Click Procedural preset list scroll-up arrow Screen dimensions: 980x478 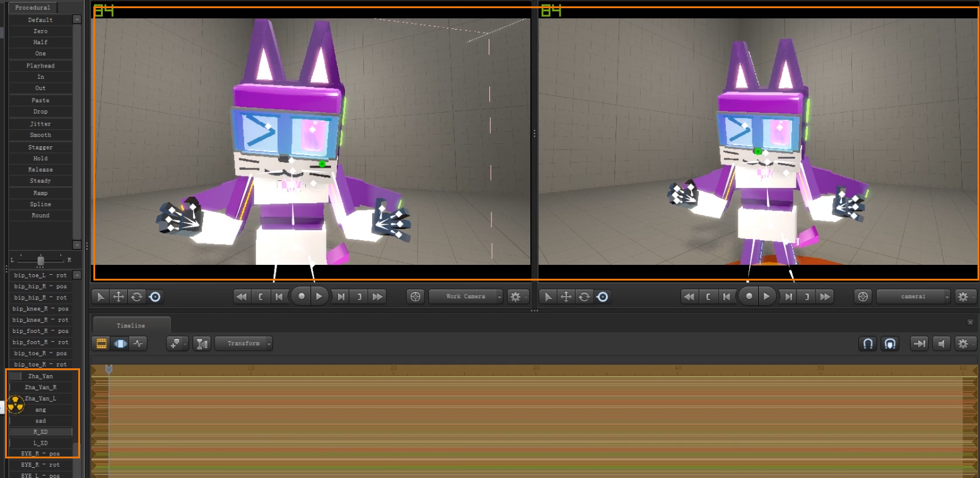pos(77,20)
